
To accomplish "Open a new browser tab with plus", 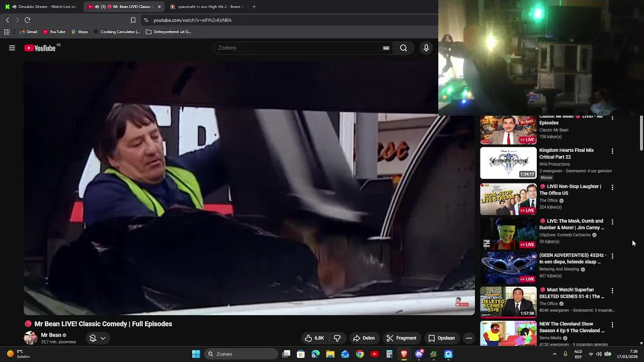I will (254, 7).
